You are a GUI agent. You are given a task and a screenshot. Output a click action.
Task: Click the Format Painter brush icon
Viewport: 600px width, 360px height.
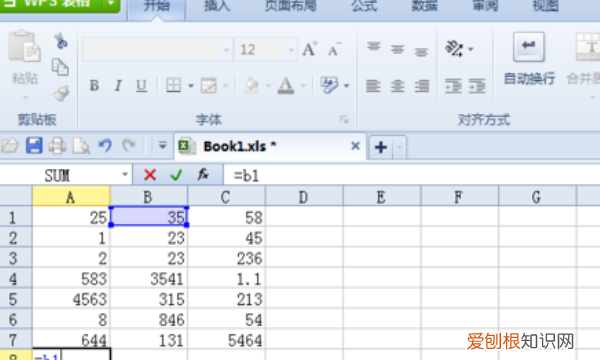61,93
